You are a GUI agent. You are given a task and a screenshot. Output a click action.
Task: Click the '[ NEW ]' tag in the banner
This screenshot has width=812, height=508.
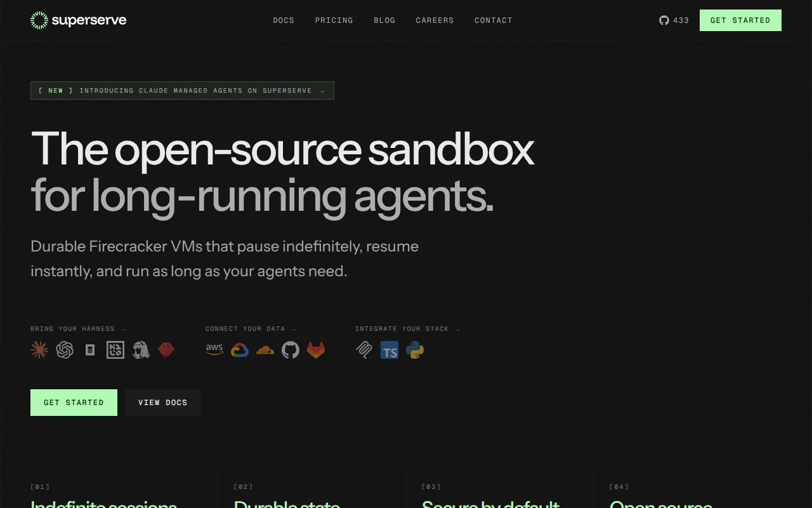point(56,91)
